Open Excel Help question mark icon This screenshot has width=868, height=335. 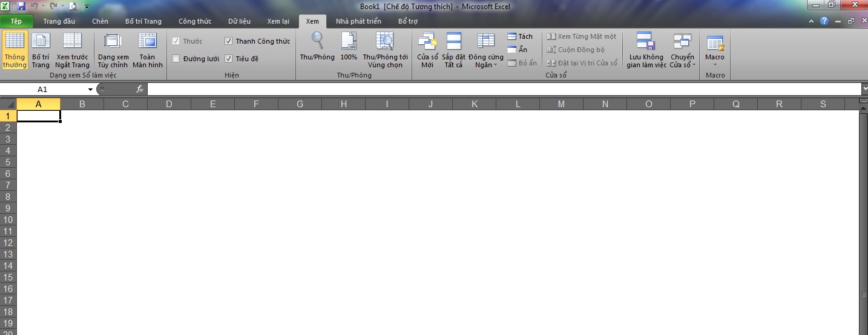tap(824, 21)
